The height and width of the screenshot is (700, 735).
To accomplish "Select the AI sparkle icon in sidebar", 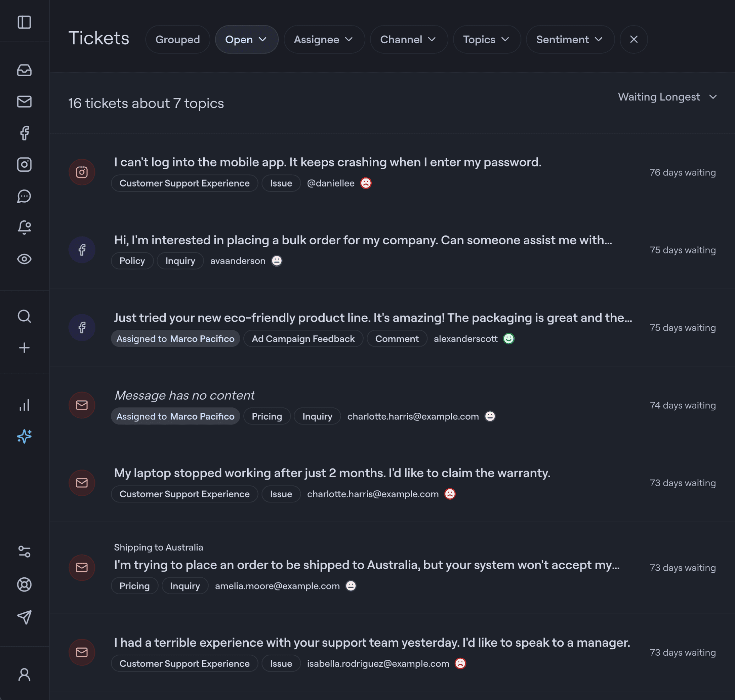I will [24, 436].
